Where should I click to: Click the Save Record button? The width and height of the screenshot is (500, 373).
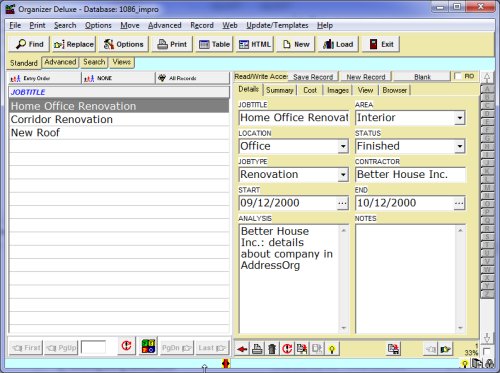[313, 77]
